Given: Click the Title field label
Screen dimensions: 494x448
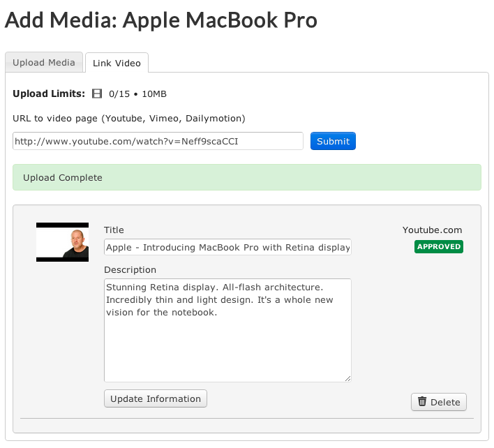Looking at the screenshot, I should pos(114,230).
